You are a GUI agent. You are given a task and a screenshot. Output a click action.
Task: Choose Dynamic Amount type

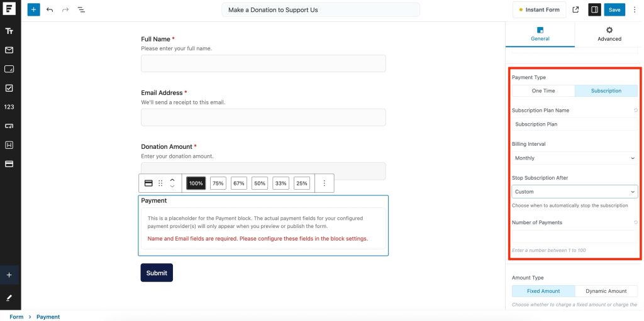click(606, 291)
